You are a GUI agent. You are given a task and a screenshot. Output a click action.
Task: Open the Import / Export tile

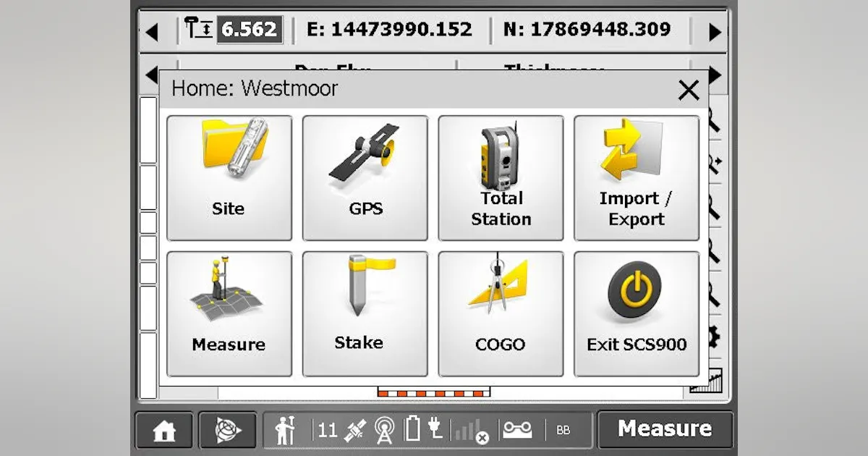click(x=637, y=178)
